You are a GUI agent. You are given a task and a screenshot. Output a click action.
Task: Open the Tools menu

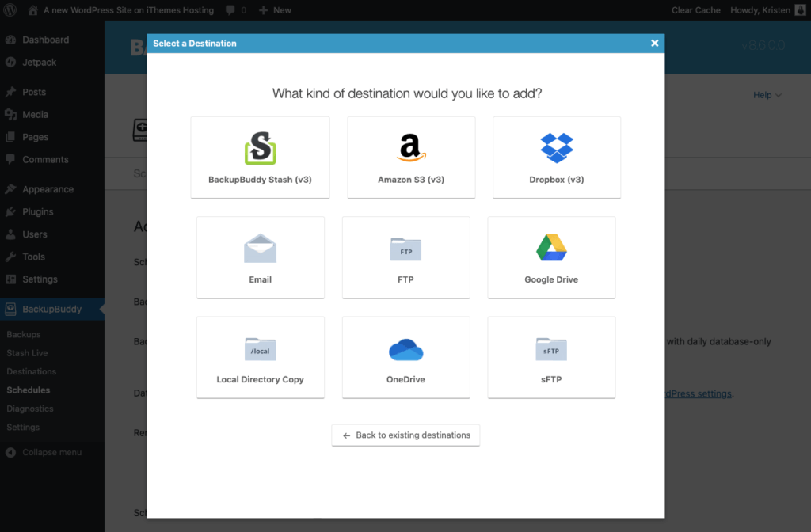pos(33,256)
